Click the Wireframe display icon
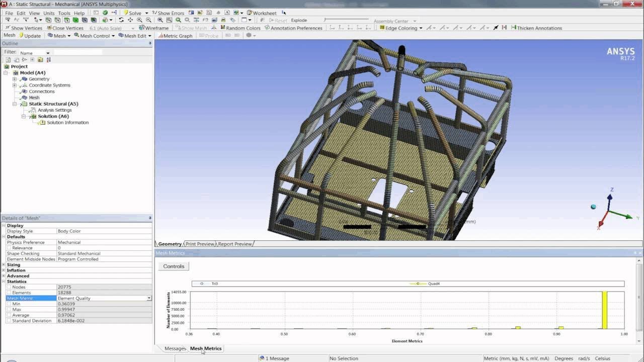 coord(141,28)
